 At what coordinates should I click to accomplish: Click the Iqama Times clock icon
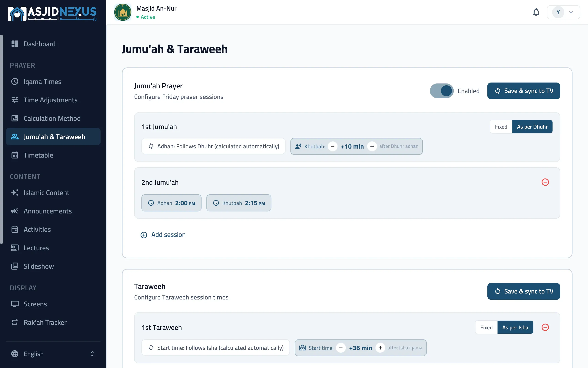[x=14, y=81]
